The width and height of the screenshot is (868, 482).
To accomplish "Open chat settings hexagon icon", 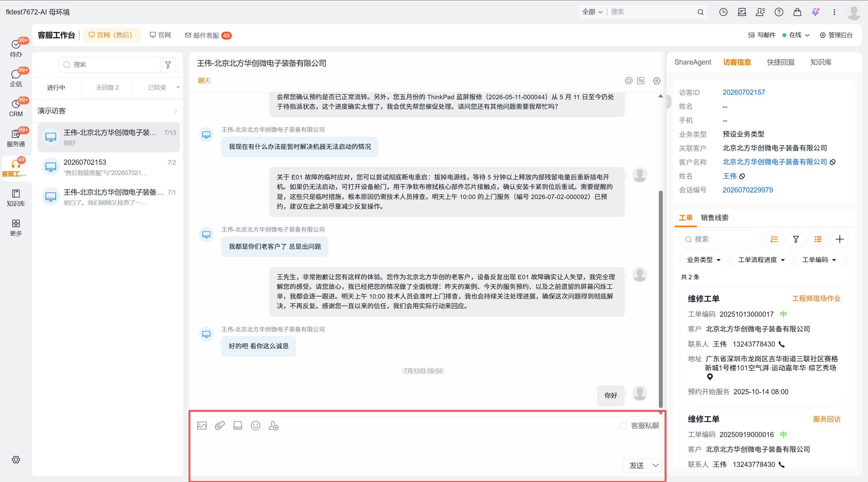I will pos(657,81).
